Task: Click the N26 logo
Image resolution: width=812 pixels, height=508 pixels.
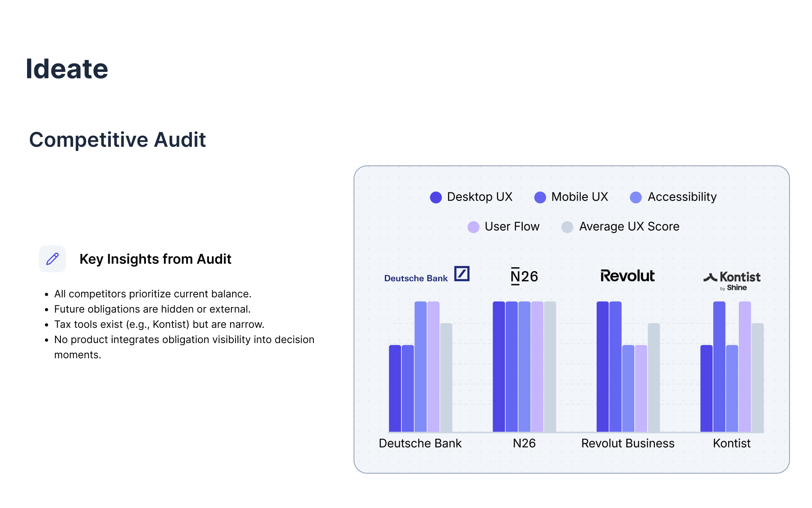Action: 524,276
